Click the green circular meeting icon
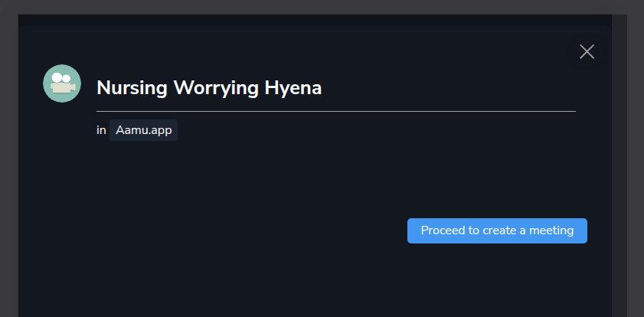 [62, 83]
